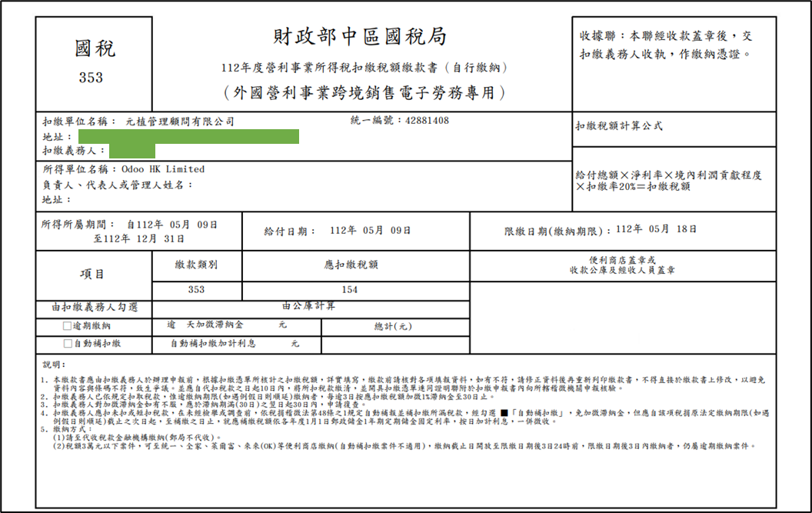Click the line 外國營利事業跨境銷售電子勞務專用
The height and width of the screenshot is (513, 812).
(364, 93)
